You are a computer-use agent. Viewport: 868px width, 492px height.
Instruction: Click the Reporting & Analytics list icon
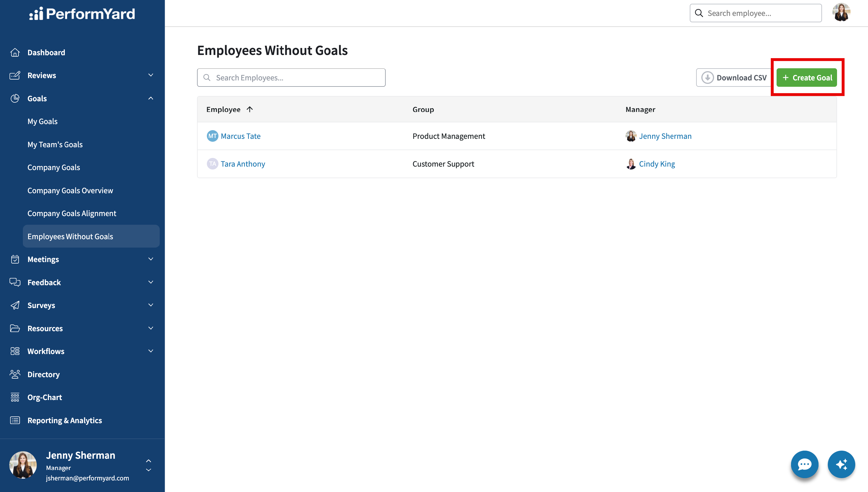click(x=15, y=420)
